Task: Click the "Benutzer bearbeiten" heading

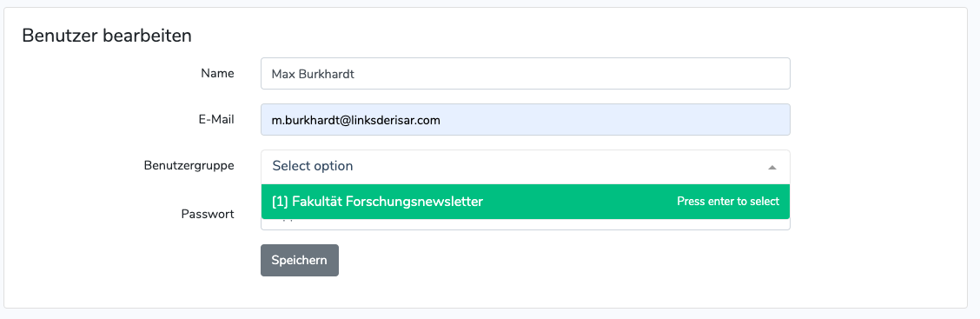Action: pyautogui.click(x=107, y=36)
